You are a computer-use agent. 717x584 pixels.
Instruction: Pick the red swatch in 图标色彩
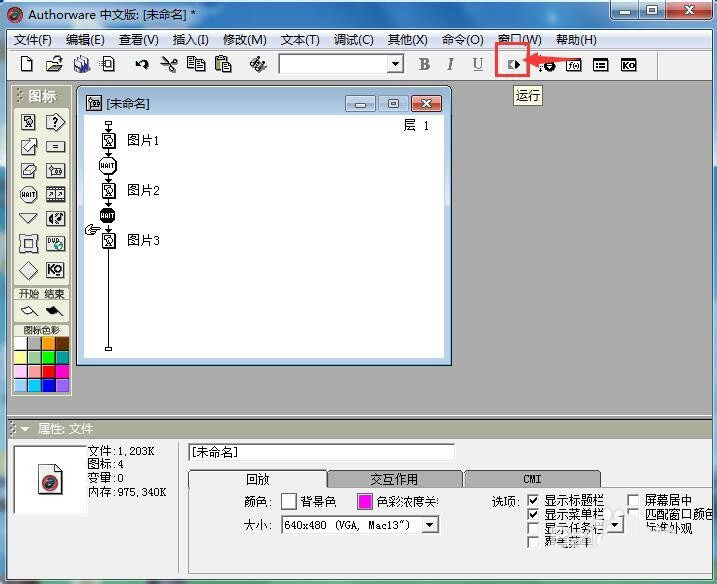click(48, 371)
